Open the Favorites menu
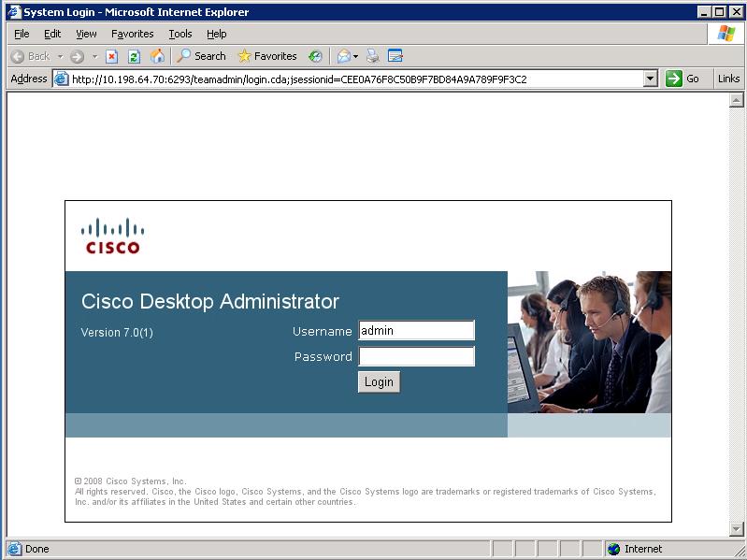Screen dimensions: 747x560 coord(133,34)
